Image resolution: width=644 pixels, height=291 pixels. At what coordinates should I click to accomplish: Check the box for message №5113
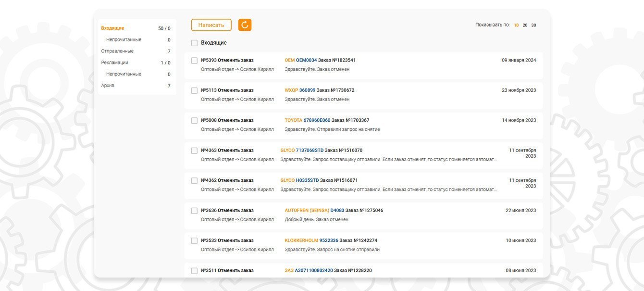[194, 90]
